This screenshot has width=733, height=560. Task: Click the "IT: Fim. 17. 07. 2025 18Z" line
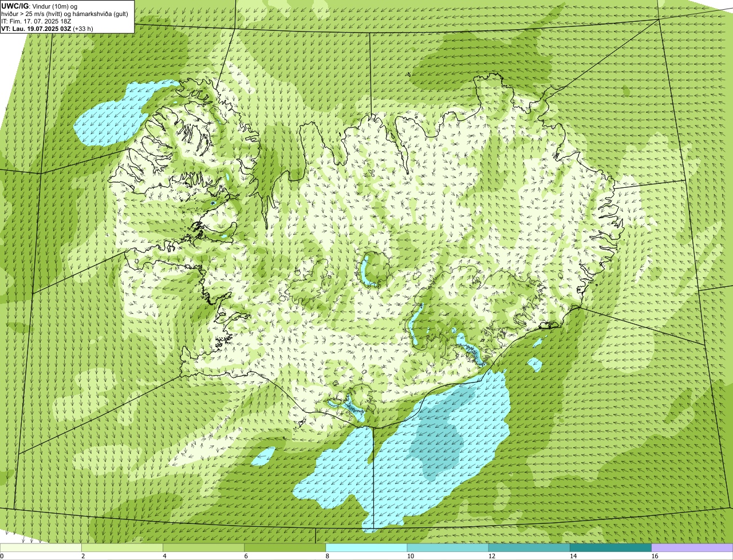tap(36, 21)
